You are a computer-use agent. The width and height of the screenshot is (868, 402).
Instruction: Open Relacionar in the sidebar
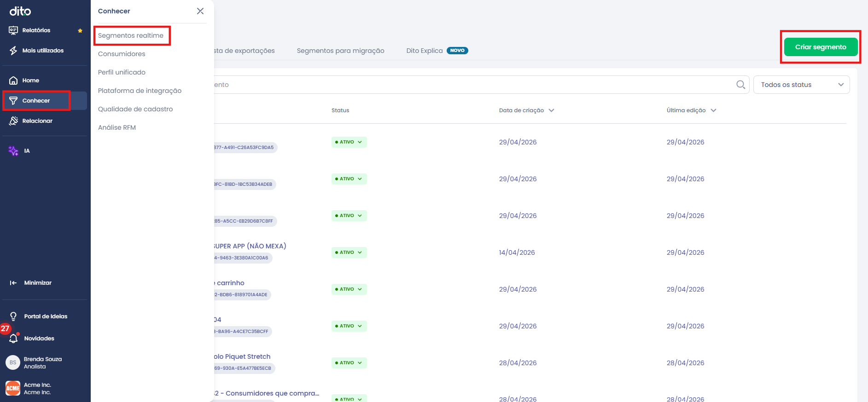point(37,121)
